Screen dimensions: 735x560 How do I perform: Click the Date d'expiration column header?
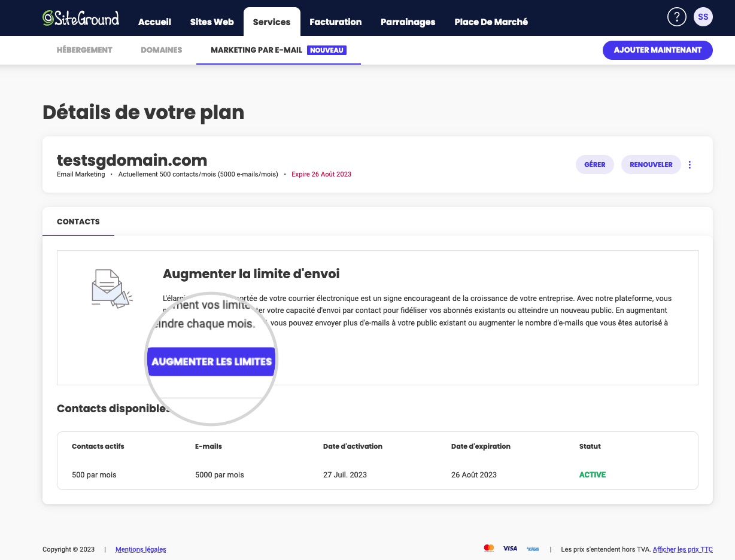point(481,446)
